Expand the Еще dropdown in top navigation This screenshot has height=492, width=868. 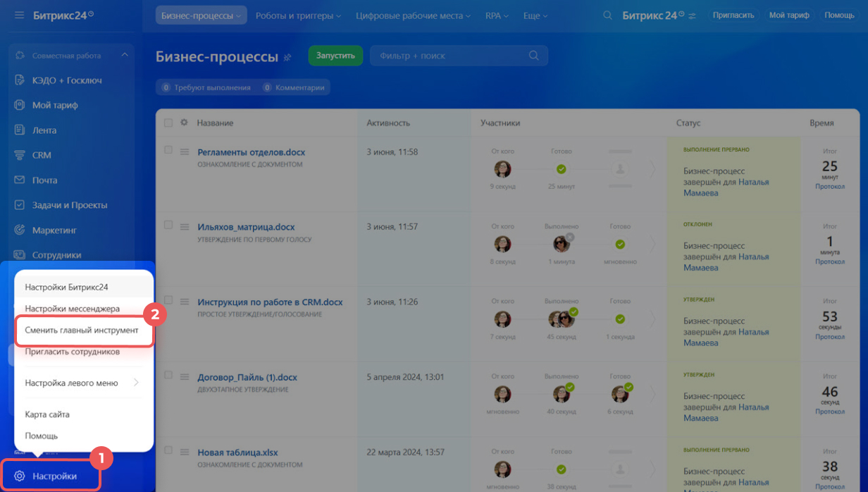535,16
